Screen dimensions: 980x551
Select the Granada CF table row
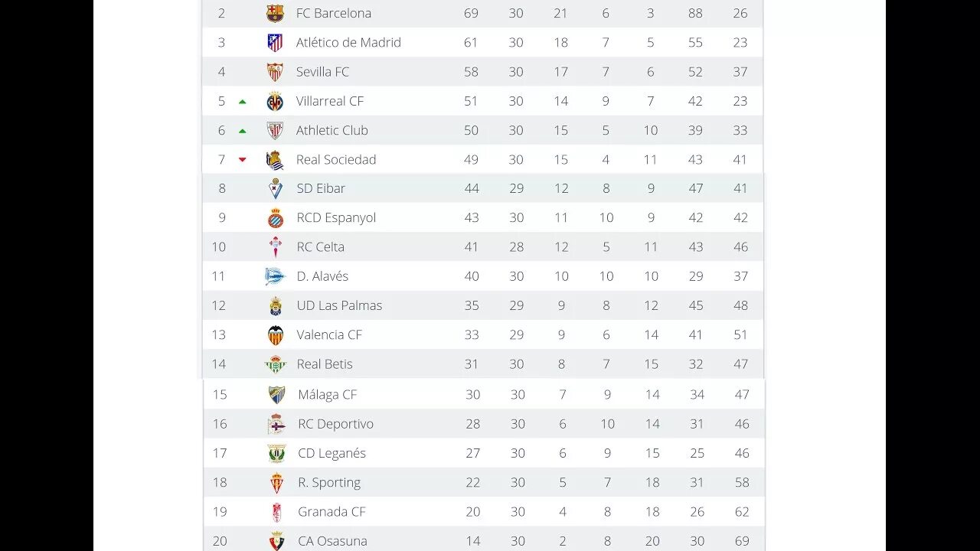(484, 512)
